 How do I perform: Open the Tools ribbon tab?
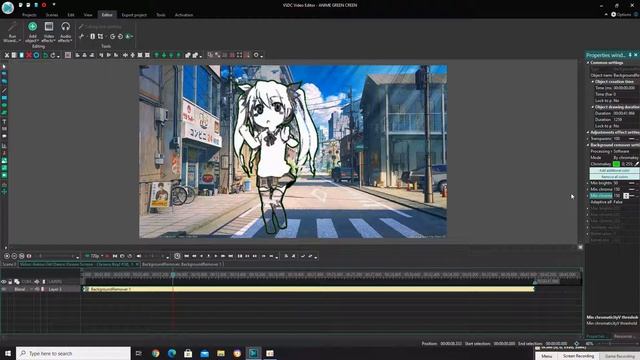tap(161, 15)
